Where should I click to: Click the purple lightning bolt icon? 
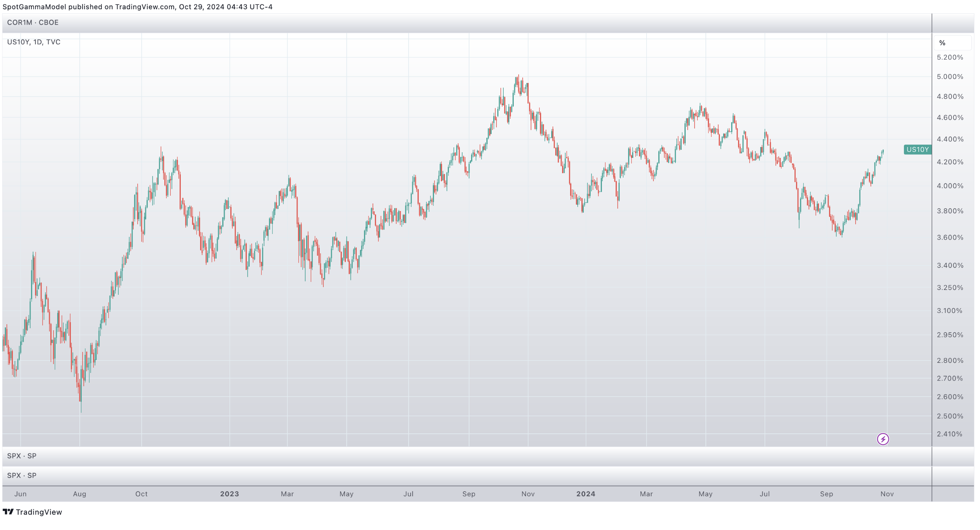(883, 439)
